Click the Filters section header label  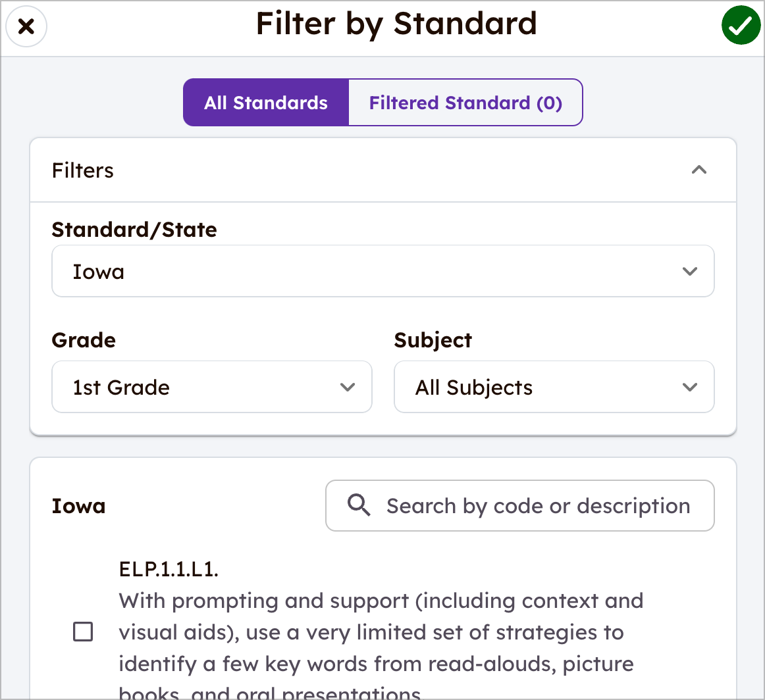pos(83,170)
